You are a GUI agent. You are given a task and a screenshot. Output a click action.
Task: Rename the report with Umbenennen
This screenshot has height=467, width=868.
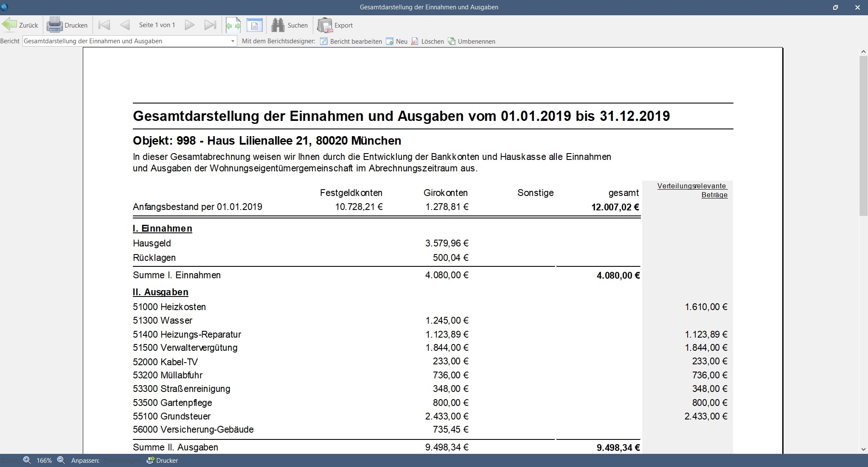(x=472, y=41)
